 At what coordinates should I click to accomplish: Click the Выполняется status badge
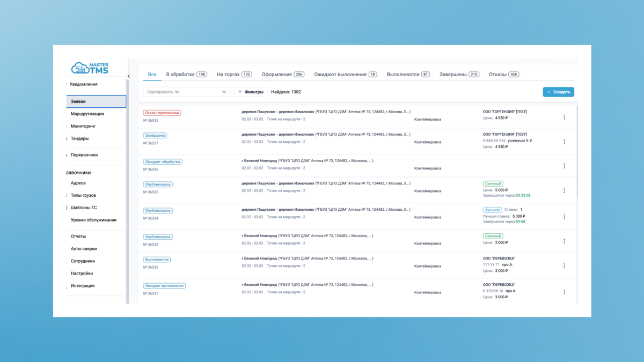tap(157, 260)
